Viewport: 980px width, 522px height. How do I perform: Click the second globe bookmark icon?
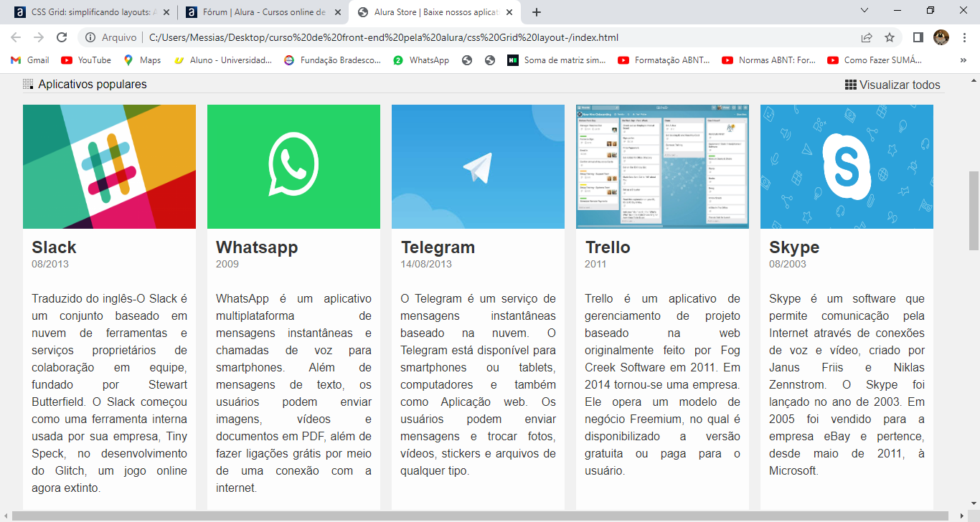coord(490,60)
